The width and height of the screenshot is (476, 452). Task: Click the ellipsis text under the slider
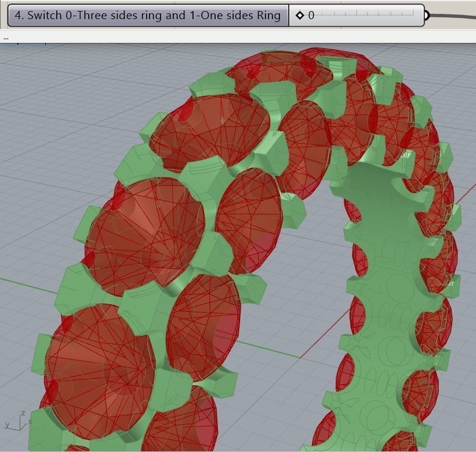(x=6, y=38)
